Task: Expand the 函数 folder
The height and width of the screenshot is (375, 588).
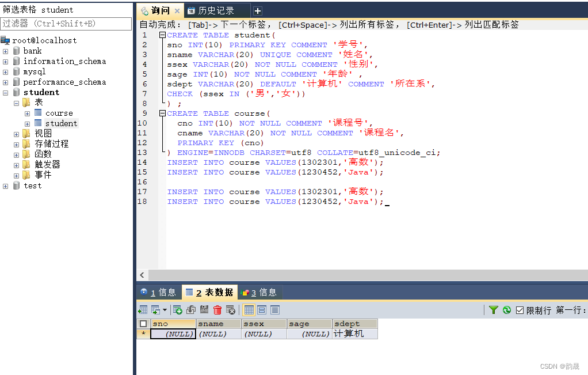Action: (17, 154)
